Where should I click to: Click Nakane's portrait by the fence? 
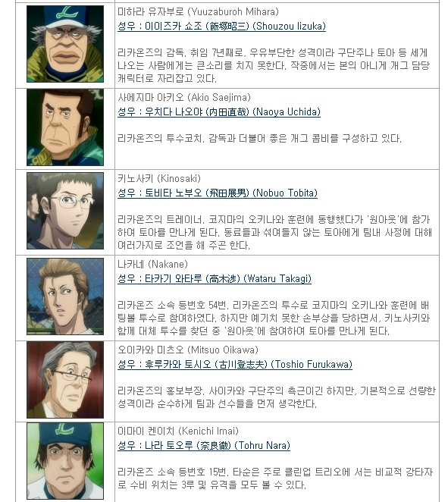(65, 296)
